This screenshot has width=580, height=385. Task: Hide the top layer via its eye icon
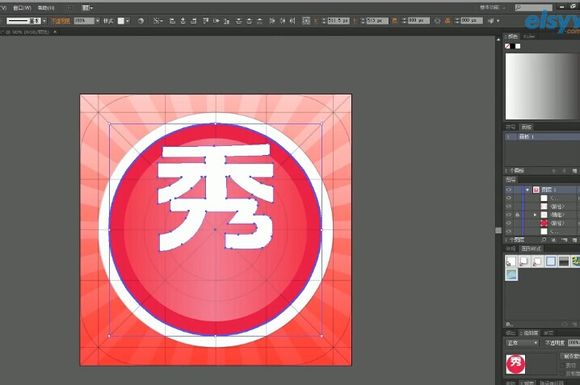509,190
